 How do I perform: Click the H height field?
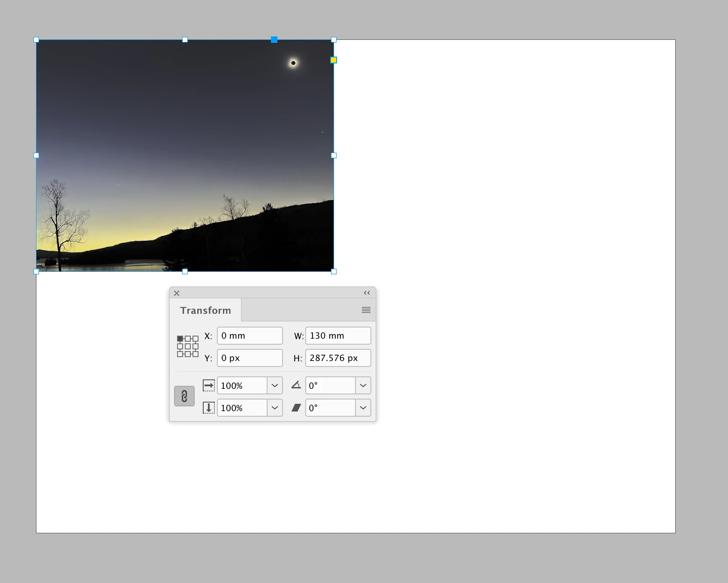[338, 358]
